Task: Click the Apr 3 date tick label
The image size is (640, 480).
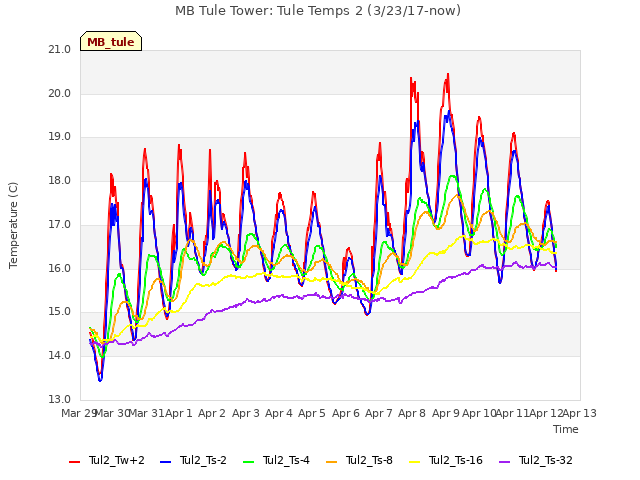Action: tap(246, 413)
